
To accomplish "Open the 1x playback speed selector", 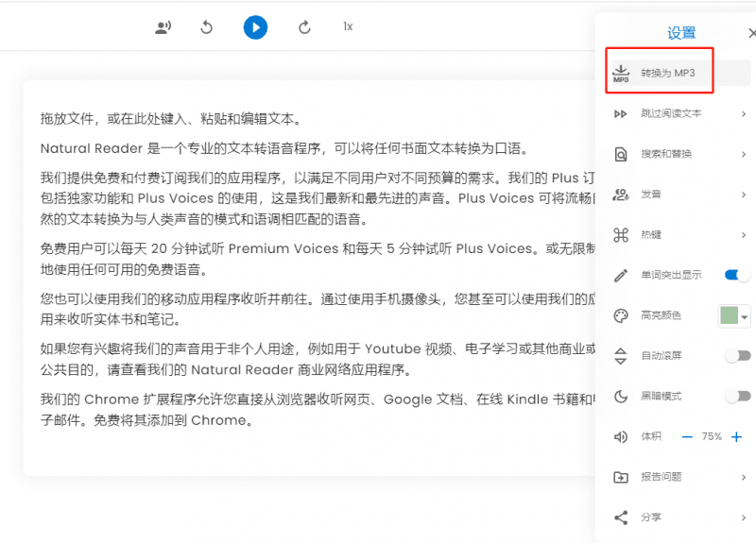I will [x=348, y=27].
